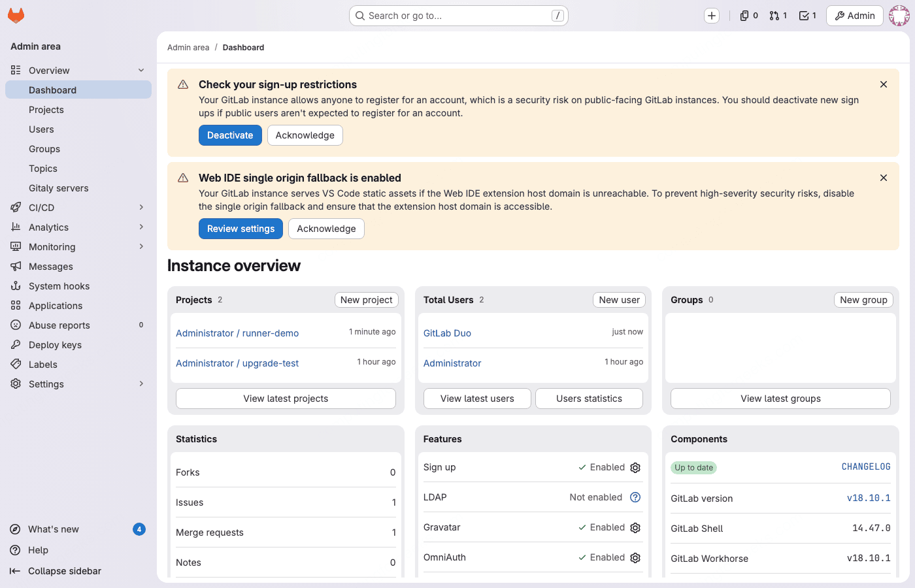Collapse the sidebar using the collapse icon
Viewport: 915px width, 588px height.
16,571
